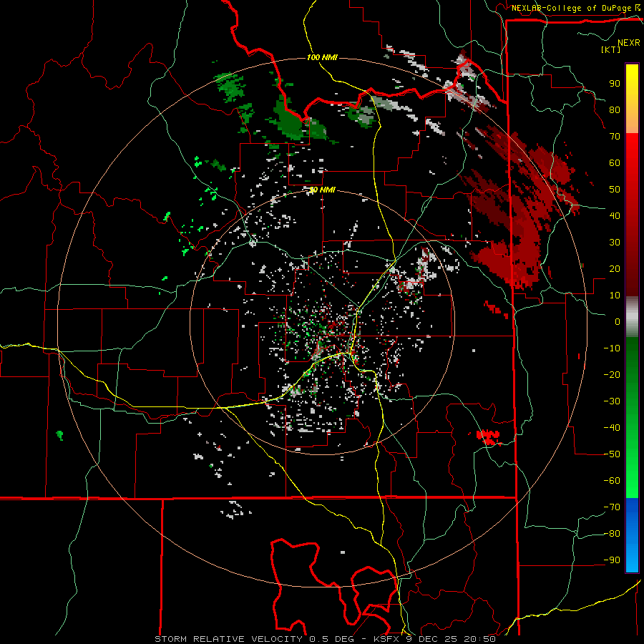The height and width of the screenshot is (644, 644).
Task: Click the NEXR product label
Action: [629, 43]
